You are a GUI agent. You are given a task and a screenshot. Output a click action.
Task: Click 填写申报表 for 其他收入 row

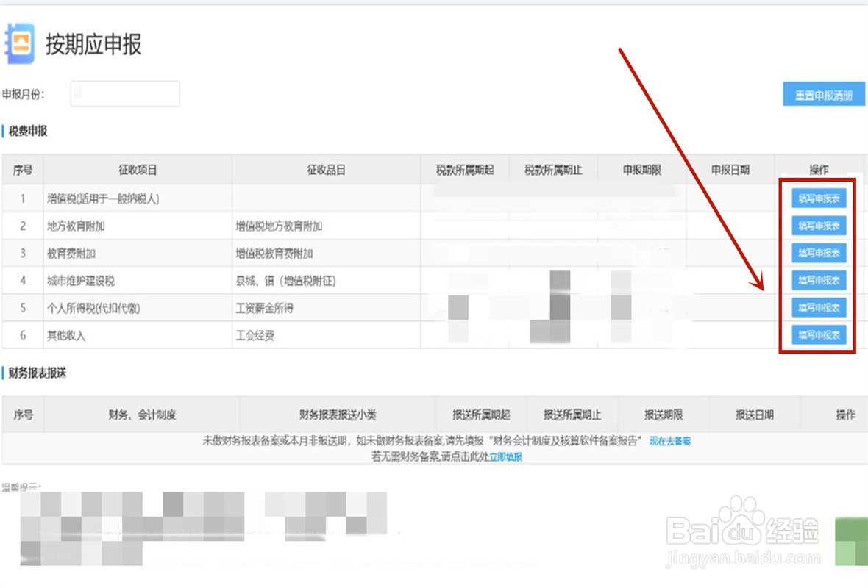pyautogui.click(x=818, y=334)
